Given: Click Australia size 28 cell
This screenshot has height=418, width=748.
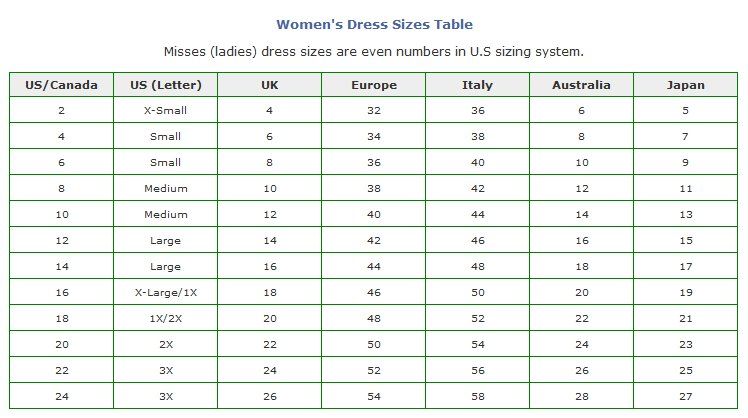Looking at the screenshot, I should click(582, 397).
